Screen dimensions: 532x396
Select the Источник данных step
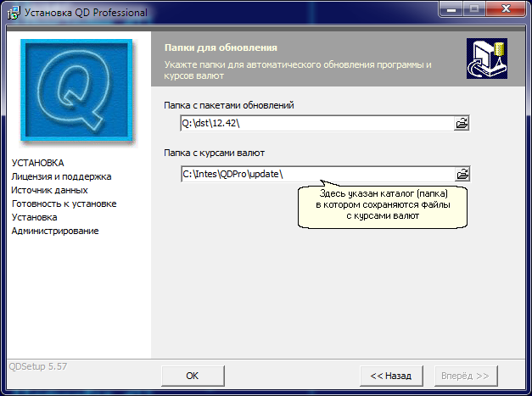click(x=49, y=190)
